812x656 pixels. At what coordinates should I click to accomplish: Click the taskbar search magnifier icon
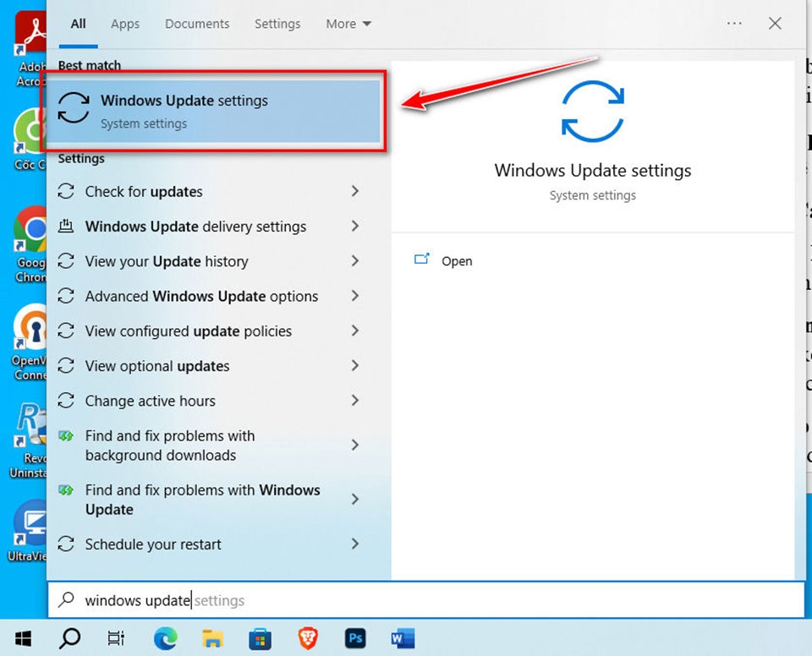(x=69, y=638)
